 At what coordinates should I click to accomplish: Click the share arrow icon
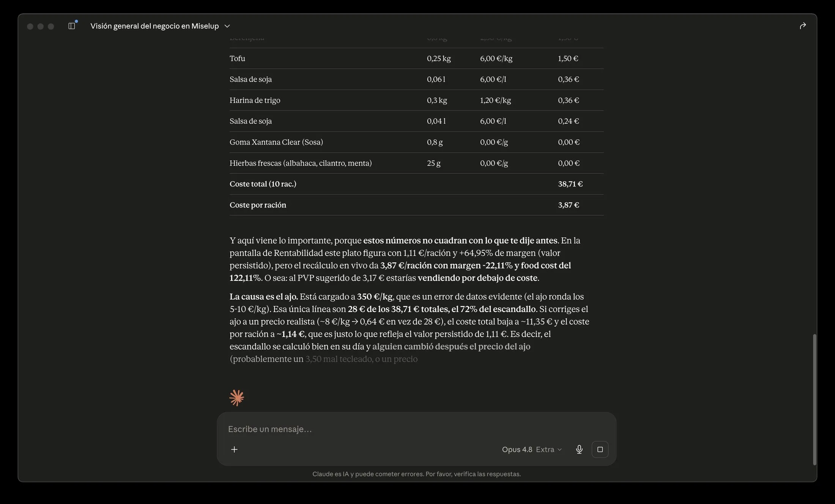coord(803,26)
